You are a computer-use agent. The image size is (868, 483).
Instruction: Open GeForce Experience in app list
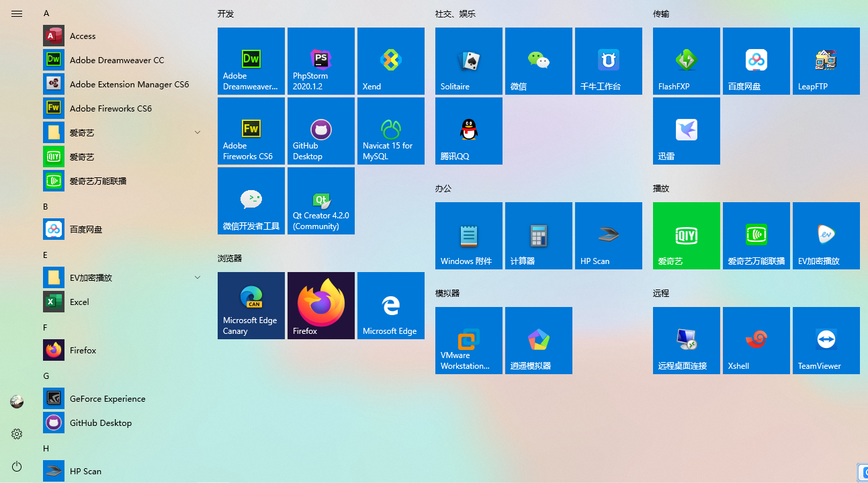tap(124, 398)
